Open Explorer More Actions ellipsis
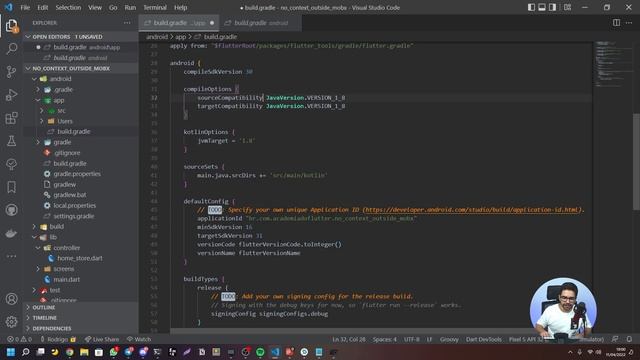This screenshot has width=640, height=360. coord(127,23)
